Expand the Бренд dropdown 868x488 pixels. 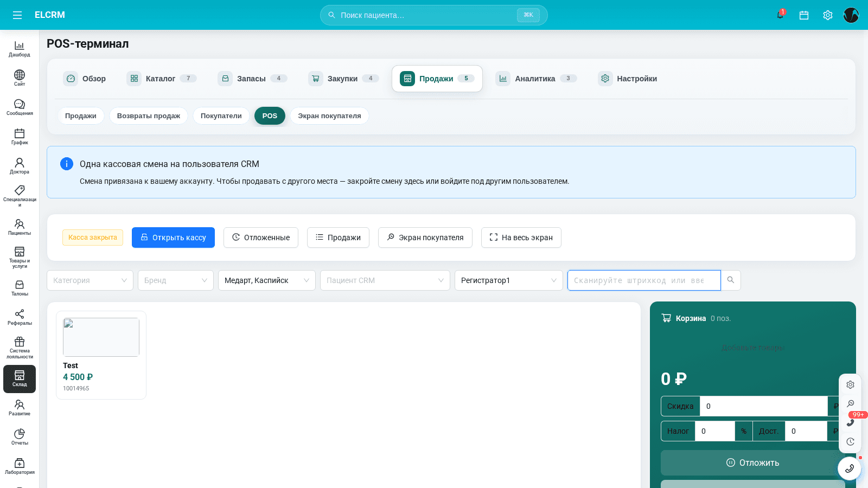click(176, 280)
